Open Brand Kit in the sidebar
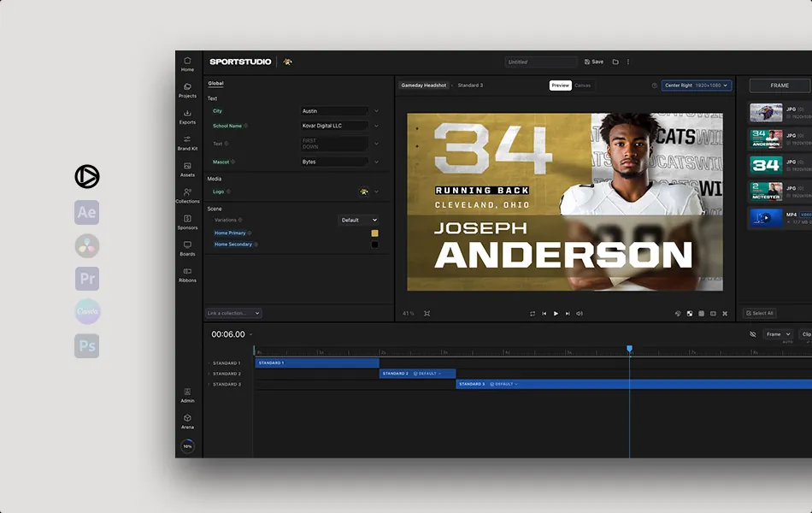Screen dimensions: 812x513 187,143
